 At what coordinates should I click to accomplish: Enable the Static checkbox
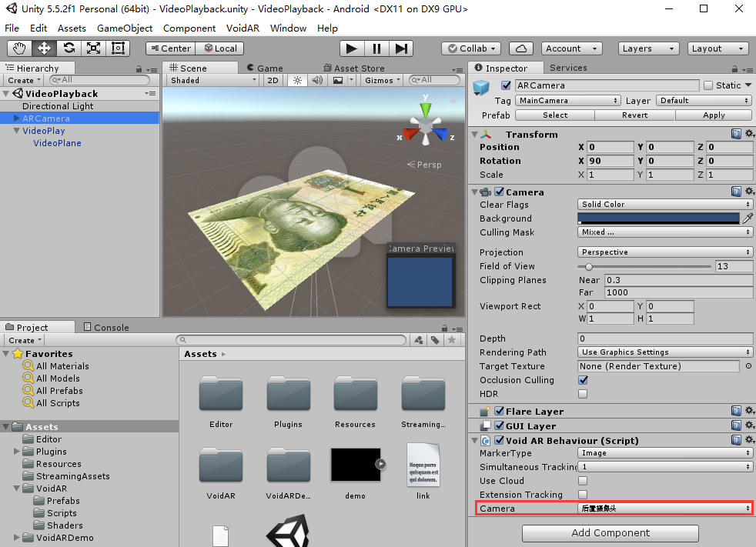pos(708,85)
